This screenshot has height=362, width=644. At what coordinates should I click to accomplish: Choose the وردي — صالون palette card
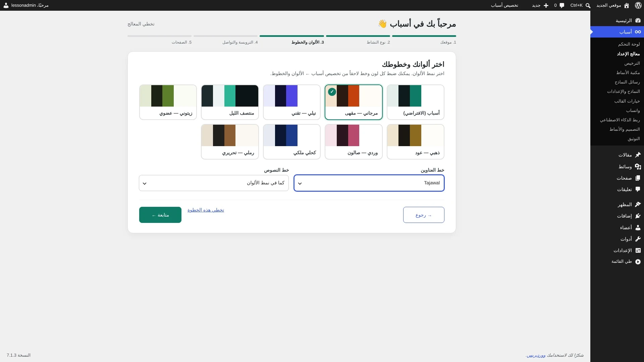point(354,142)
